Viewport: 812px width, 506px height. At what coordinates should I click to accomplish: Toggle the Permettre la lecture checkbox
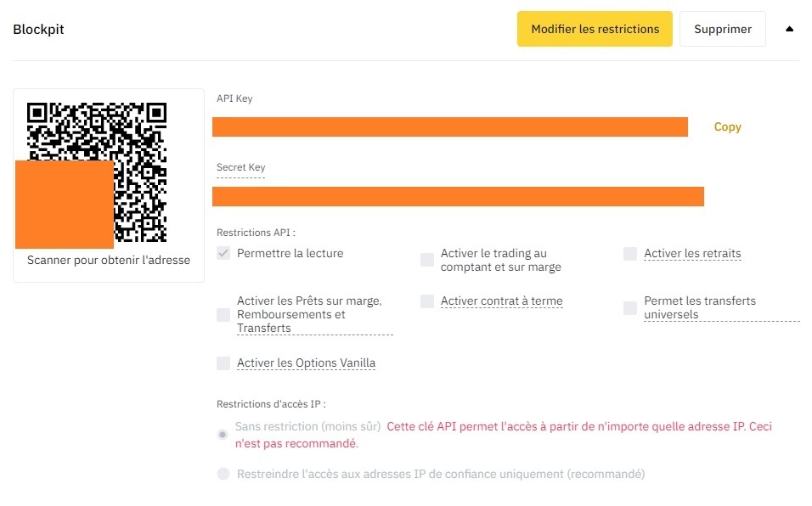[x=222, y=252]
